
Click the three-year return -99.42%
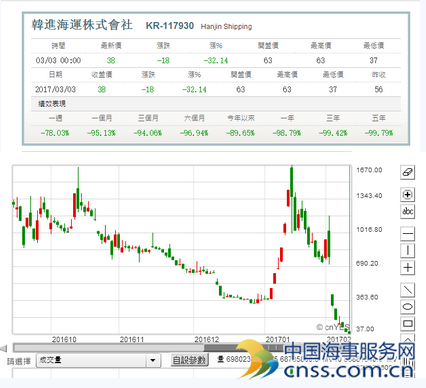click(x=333, y=133)
